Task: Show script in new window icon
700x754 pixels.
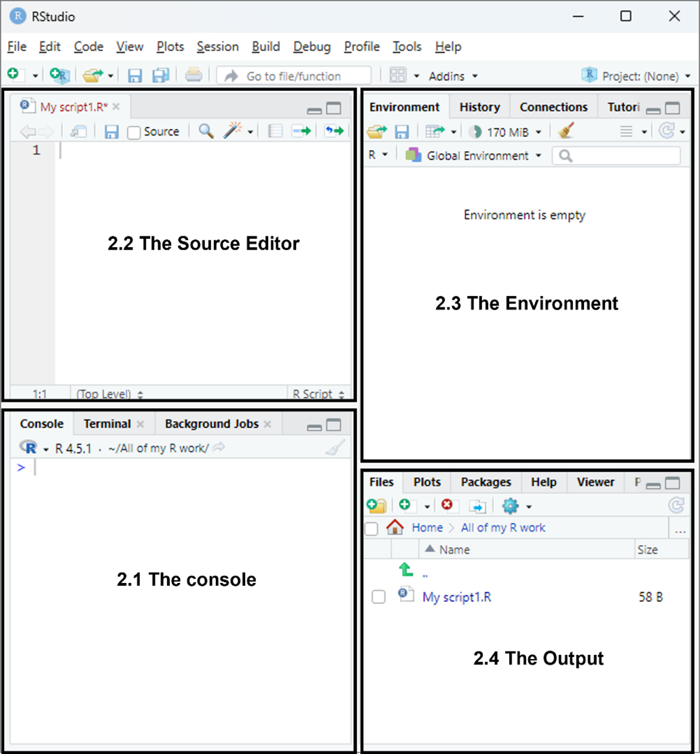Action: [79, 131]
